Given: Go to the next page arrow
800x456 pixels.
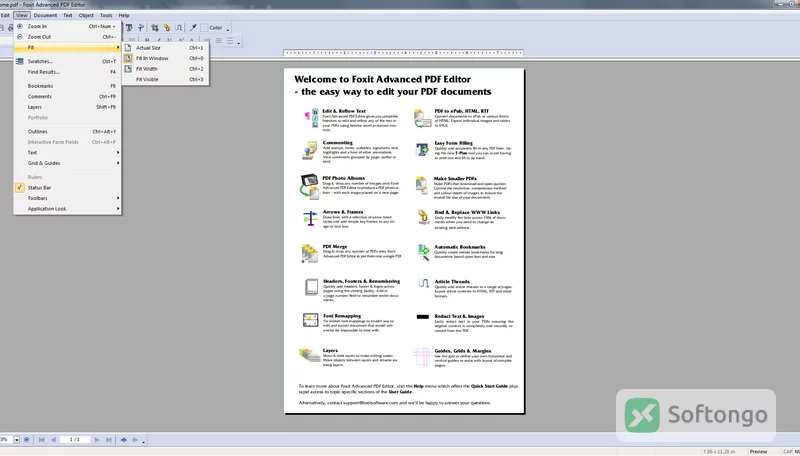Looking at the screenshot, I should (97, 440).
